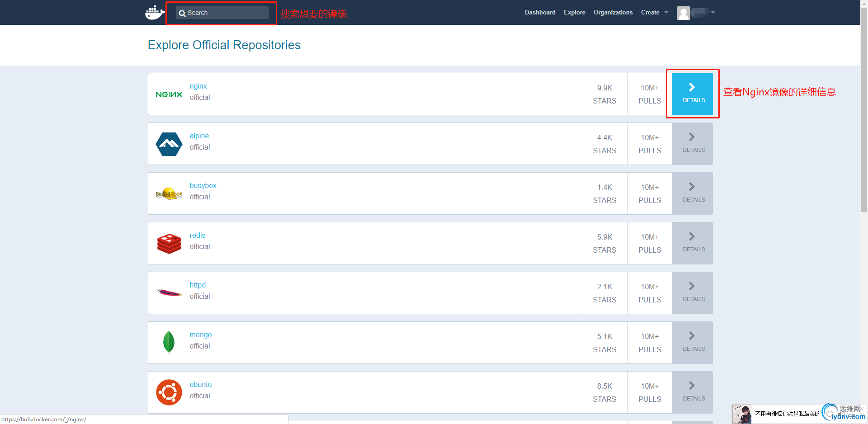
Task: Click the redis cube logo
Action: (169, 244)
